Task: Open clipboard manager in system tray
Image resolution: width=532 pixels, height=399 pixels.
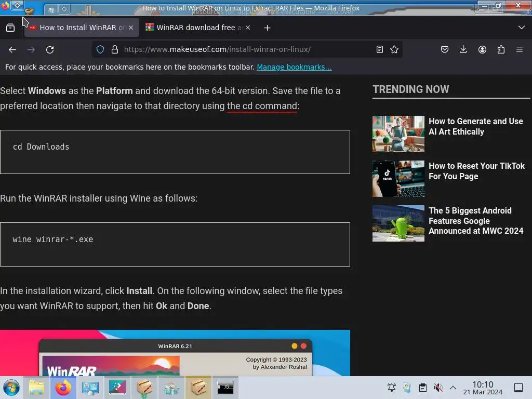Action: tap(423, 388)
